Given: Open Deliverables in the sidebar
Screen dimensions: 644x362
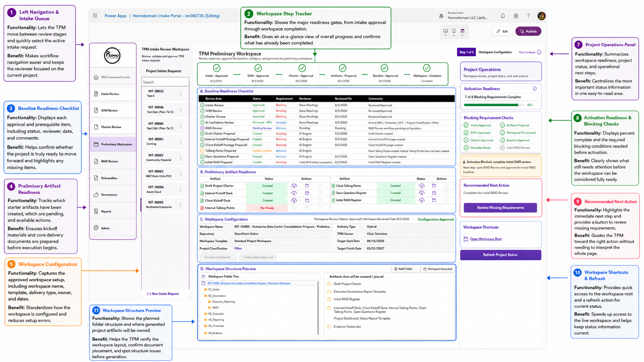Looking at the screenshot, I should [x=112, y=178].
